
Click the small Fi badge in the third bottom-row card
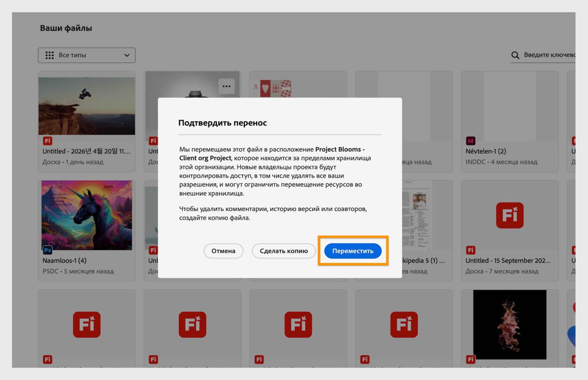tap(259, 359)
